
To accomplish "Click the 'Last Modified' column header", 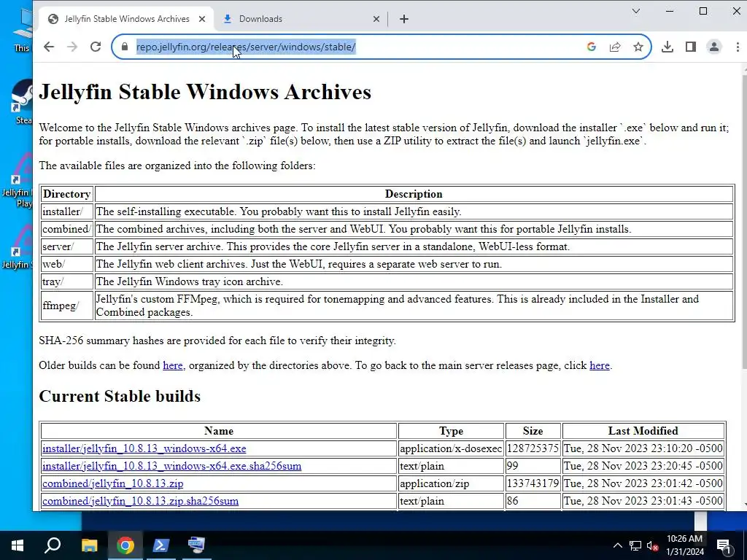I will tap(643, 431).
